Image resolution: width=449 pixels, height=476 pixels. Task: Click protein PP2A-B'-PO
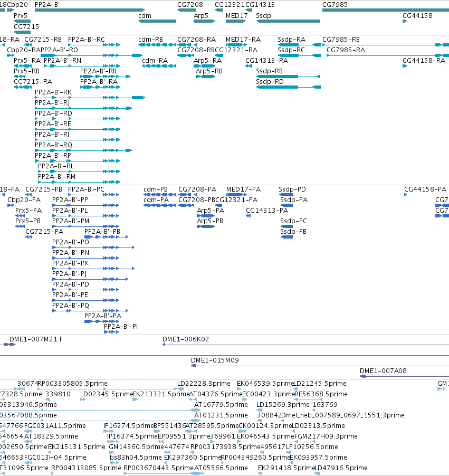(x=93, y=247)
